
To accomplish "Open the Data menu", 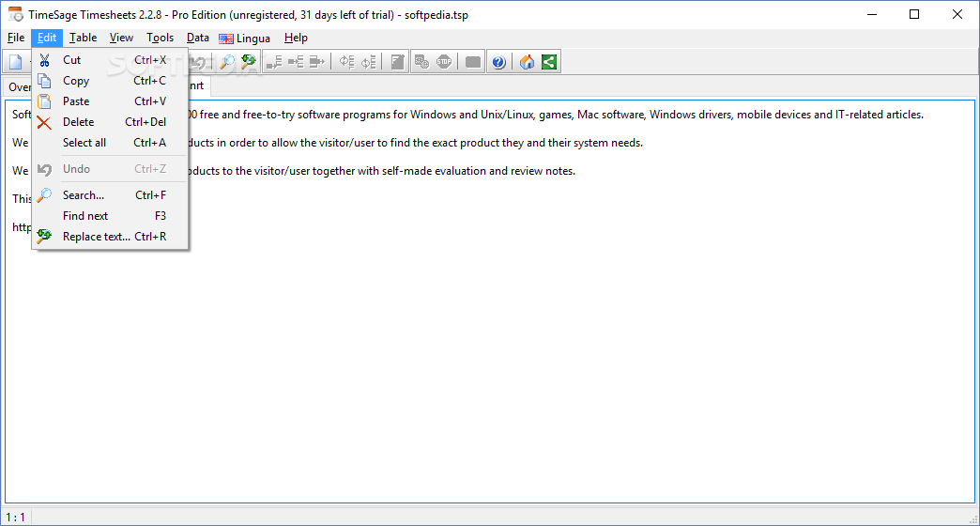I will coord(198,39).
